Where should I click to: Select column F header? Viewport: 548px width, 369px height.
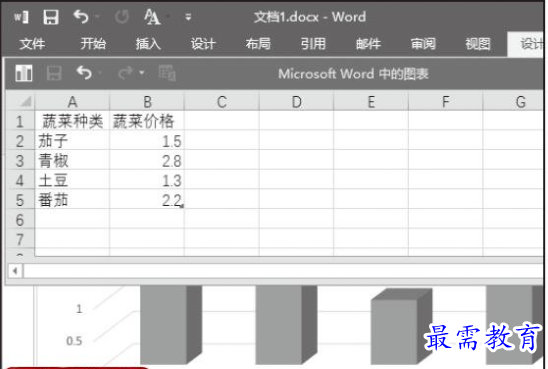click(x=446, y=102)
